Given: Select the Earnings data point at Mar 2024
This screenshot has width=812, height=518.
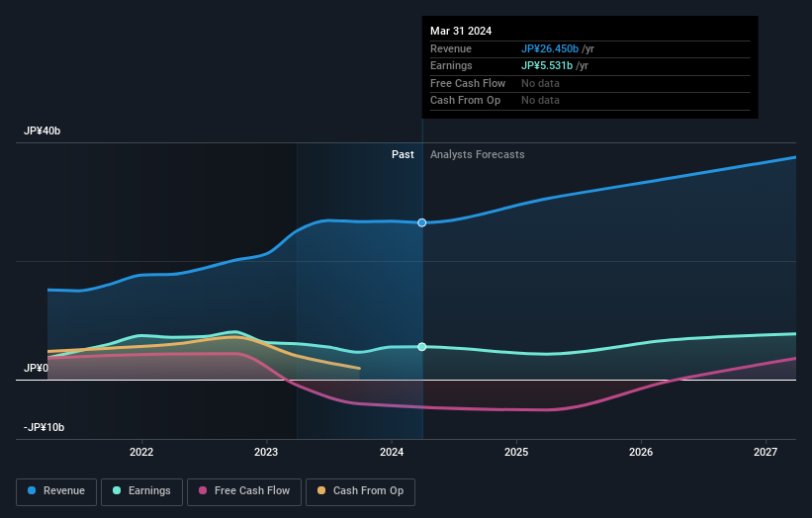Looking at the screenshot, I should click(422, 347).
